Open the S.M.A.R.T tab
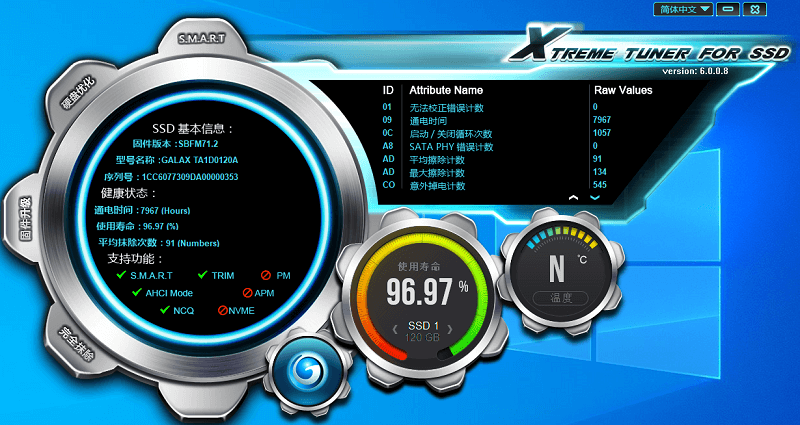The image size is (800, 425). click(202, 39)
